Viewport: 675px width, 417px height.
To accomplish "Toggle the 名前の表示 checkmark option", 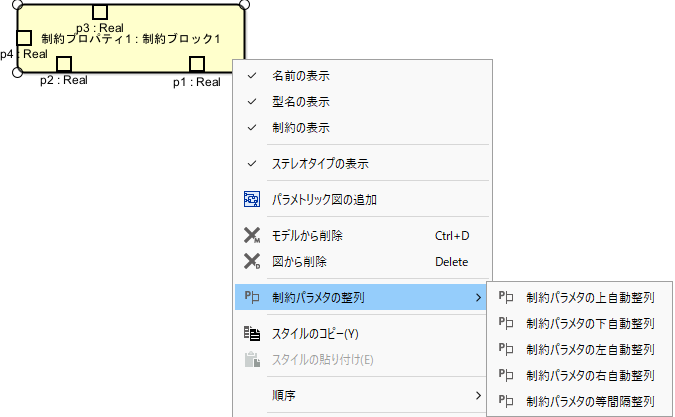I will pyautogui.click(x=252, y=76).
